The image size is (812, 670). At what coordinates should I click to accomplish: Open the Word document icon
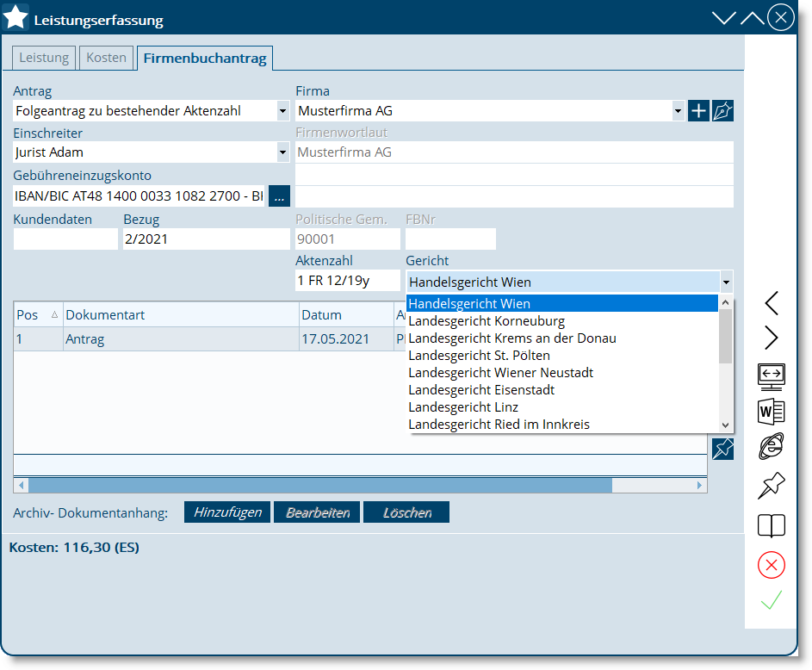click(x=771, y=412)
